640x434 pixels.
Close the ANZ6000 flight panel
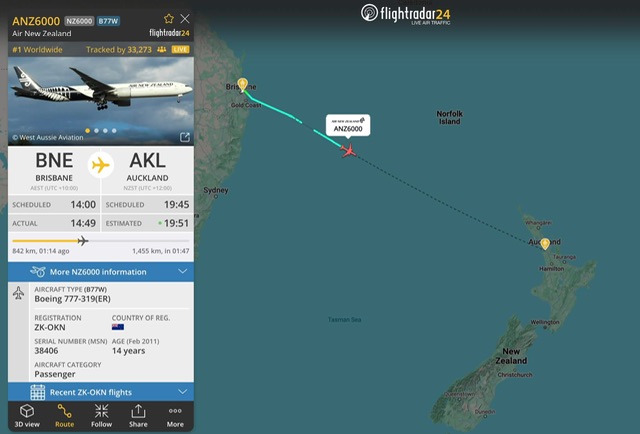(185, 19)
